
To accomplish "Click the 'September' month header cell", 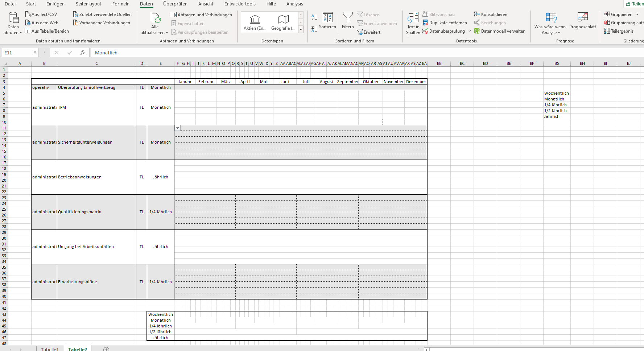I will [x=348, y=82].
